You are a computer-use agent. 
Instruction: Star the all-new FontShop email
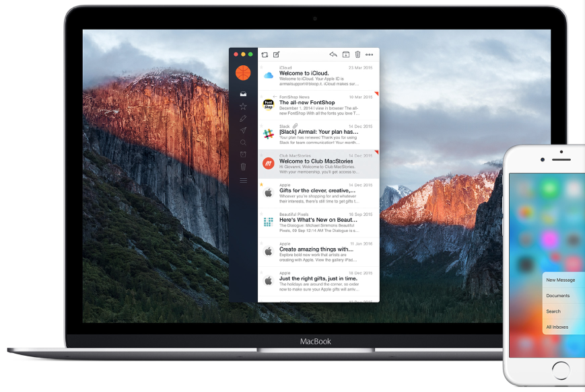pyautogui.click(x=262, y=97)
